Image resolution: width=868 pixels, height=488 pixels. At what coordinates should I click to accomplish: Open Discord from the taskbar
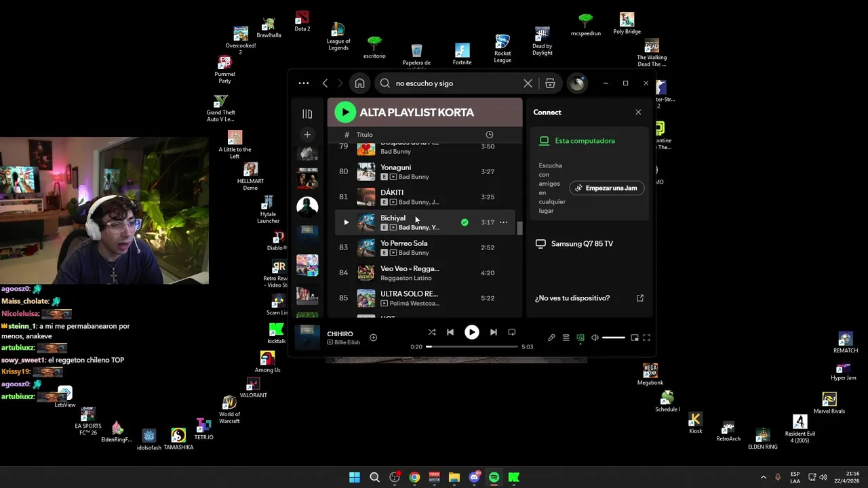[x=474, y=477]
